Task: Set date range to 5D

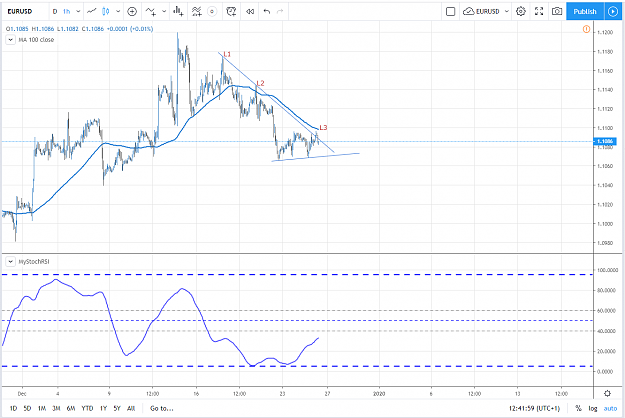Action: coord(27,408)
